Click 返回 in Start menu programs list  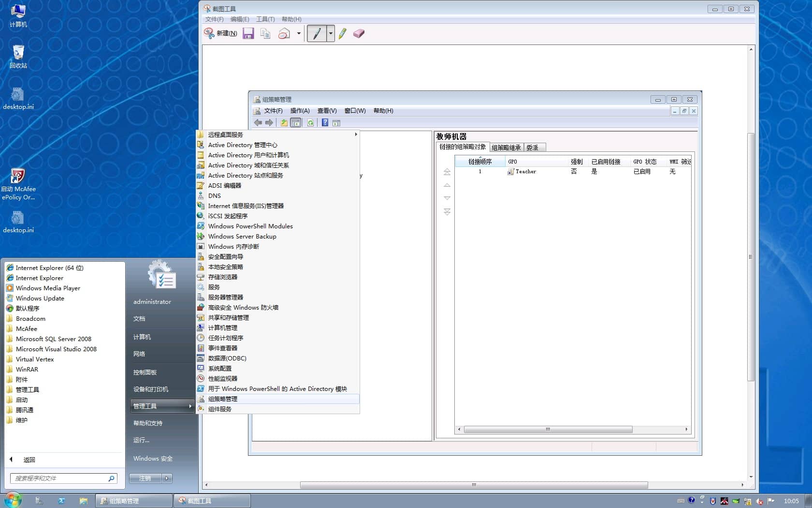coord(29,460)
